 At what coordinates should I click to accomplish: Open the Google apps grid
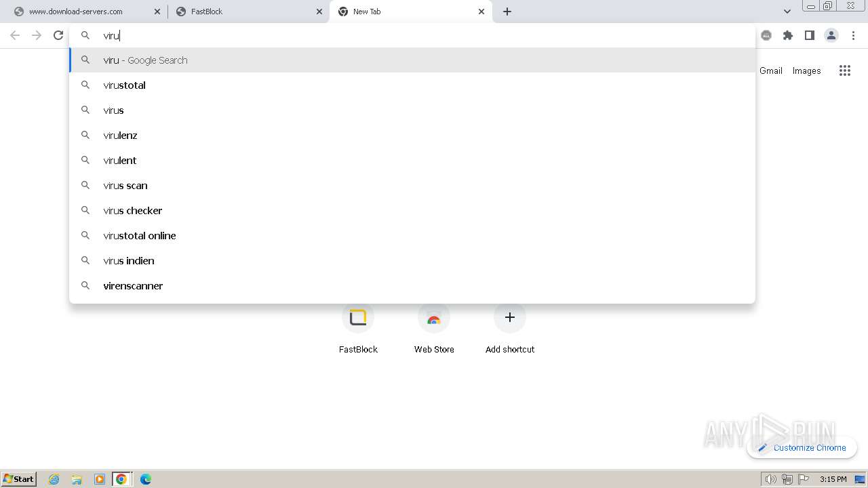click(x=845, y=70)
